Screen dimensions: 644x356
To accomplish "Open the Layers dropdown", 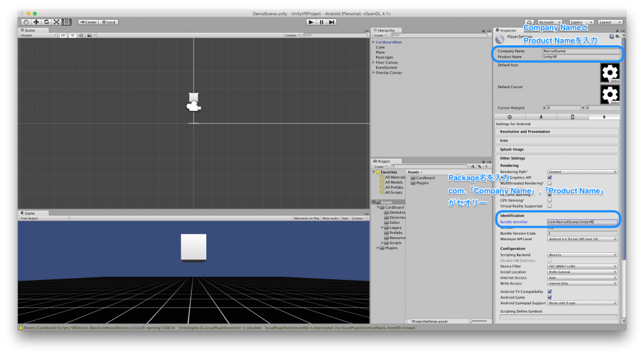I will (x=581, y=22).
